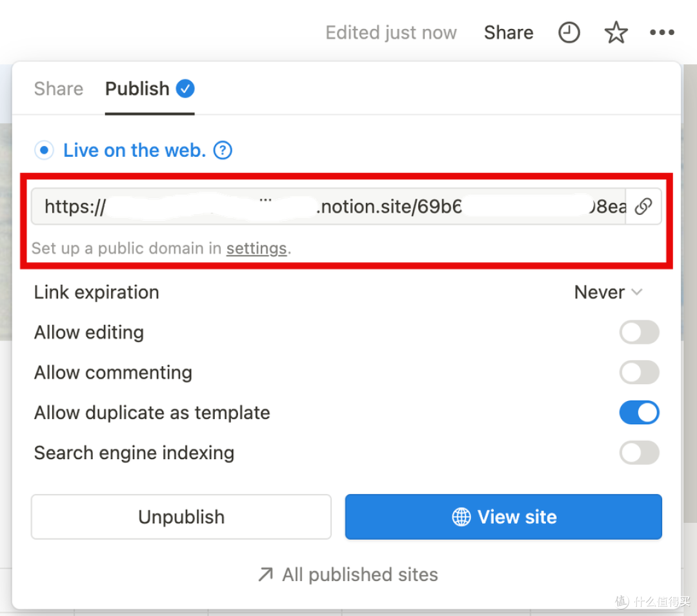This screenshot has width=697, height=616.
Task: Click the arrow icon beside All published sites
Action: tap(265, 574)
